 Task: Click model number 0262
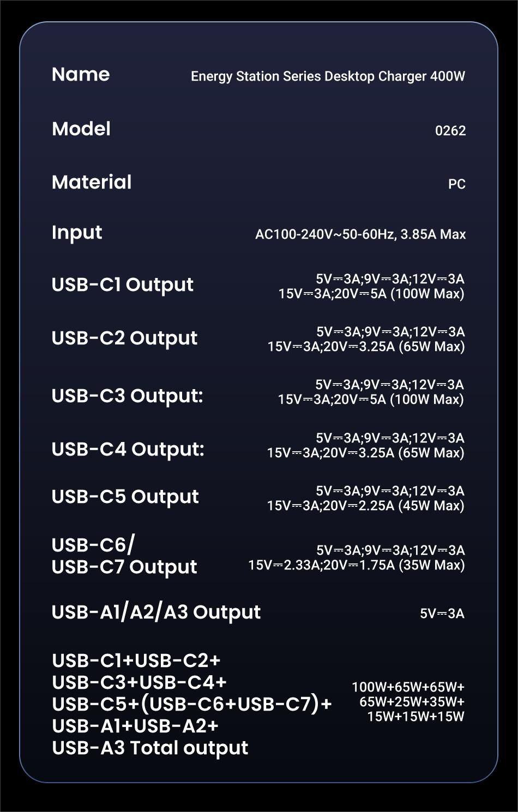coord(450,131)
